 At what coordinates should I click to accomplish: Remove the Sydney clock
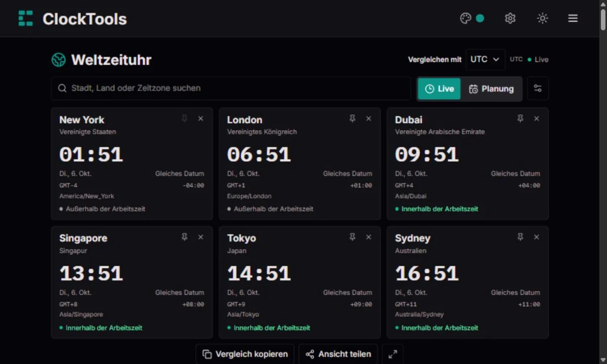point(537,237)
